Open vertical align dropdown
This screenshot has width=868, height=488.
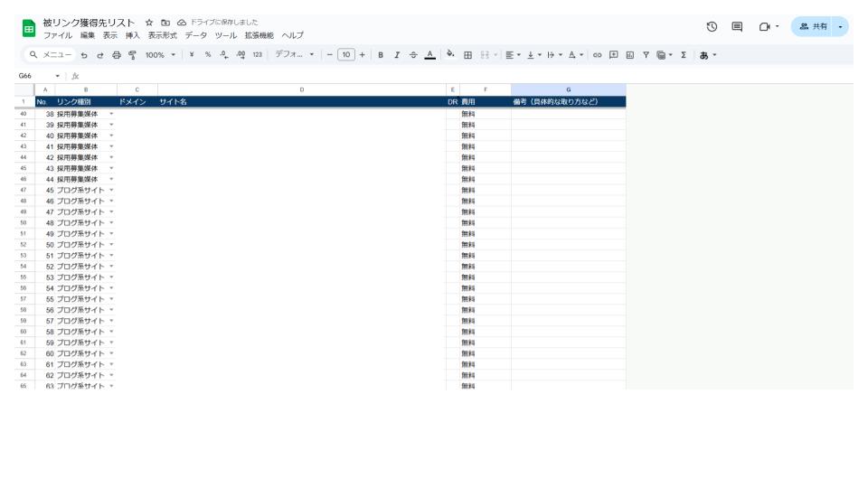pyautogui.click(x=533, y=55)
